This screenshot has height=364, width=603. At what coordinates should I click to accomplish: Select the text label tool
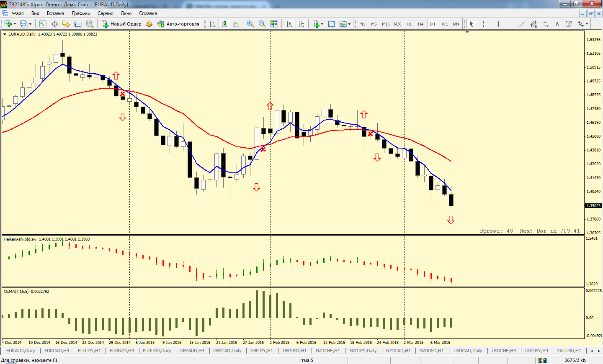tap(569, 24)
